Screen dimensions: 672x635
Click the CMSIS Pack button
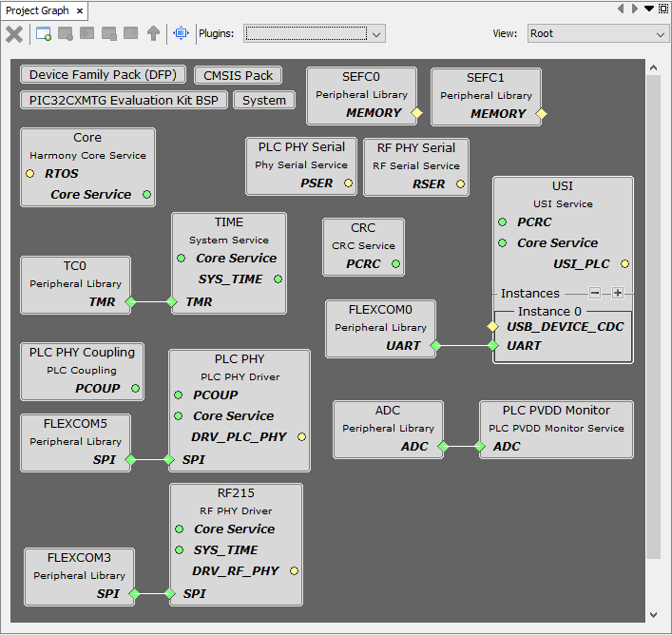tap(238, 75)
